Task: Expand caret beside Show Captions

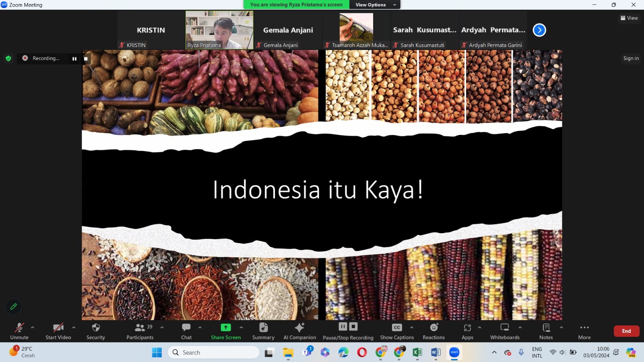Action: 412,327
